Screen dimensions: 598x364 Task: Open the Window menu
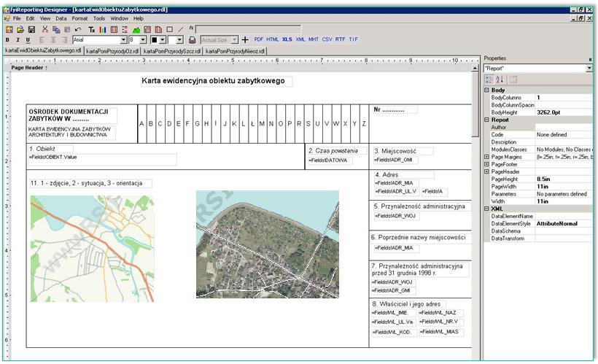120,18
